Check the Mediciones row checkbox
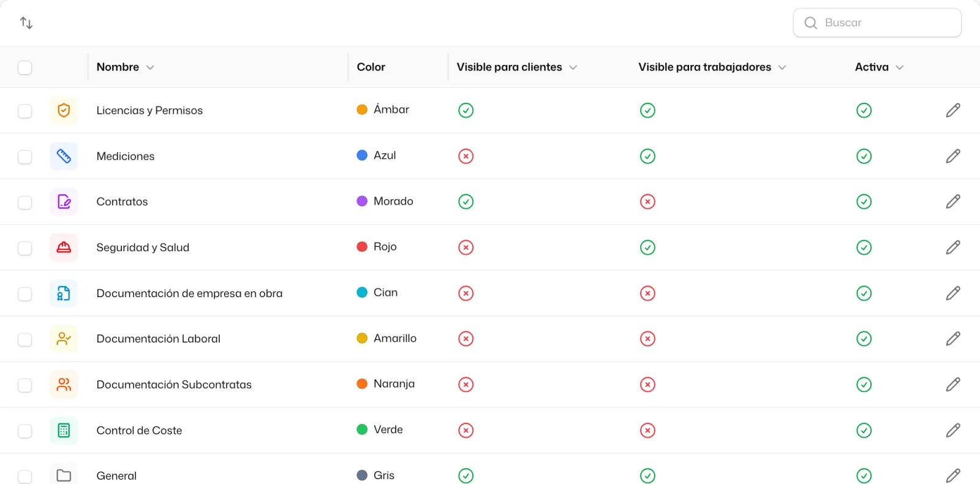This screenshot has width=980, height=484. (25, 157)
